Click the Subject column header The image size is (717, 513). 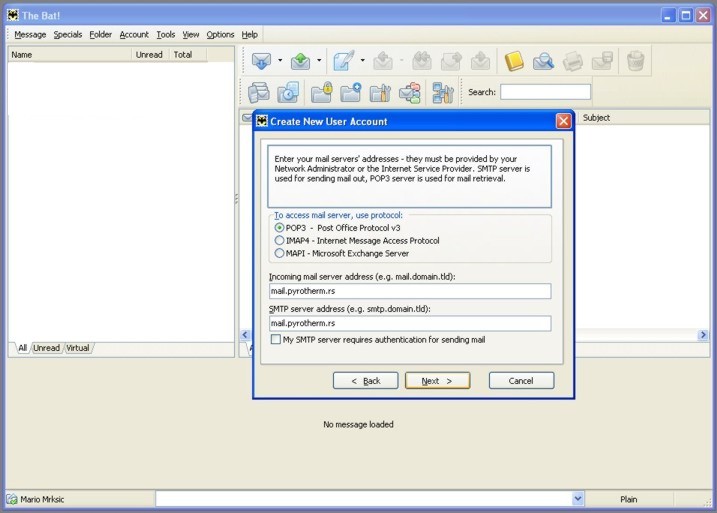pyautogui.click(x=644, y=118)
